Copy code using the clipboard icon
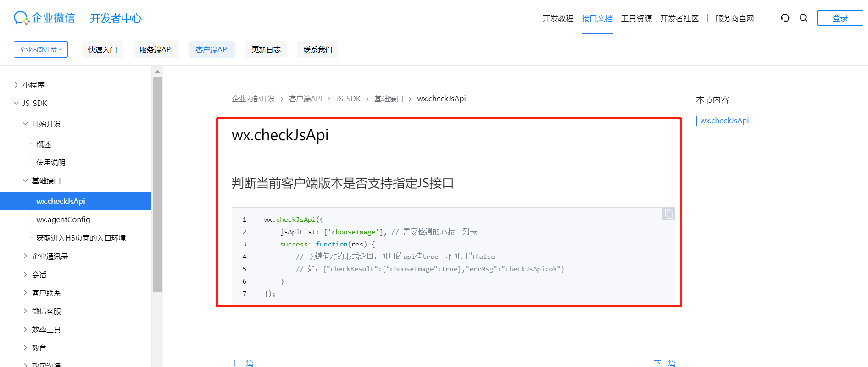Image resolution: width=868 pixels, height=367 pixels. (668, 214)
